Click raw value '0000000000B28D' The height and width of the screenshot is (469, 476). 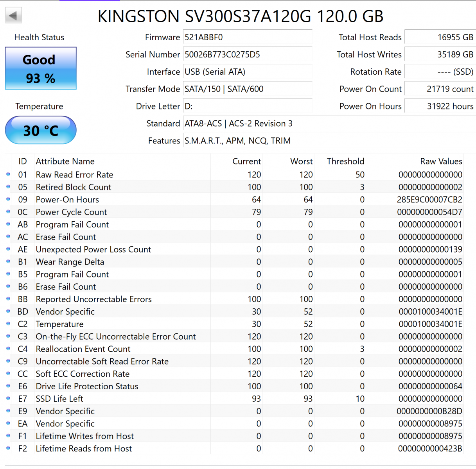(x=429, y=411)
